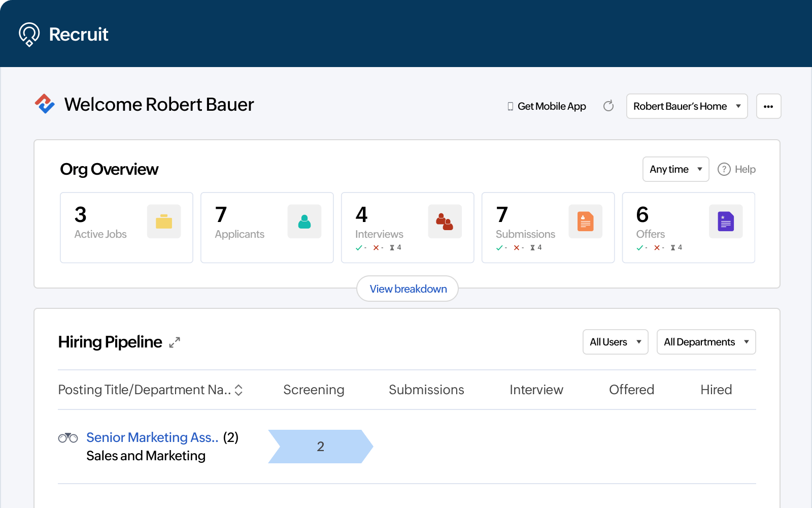Open the Senior Marketing Ass.. posting link
The height and width of the screenshot is (508, 812).
click(x=152, y=437)
